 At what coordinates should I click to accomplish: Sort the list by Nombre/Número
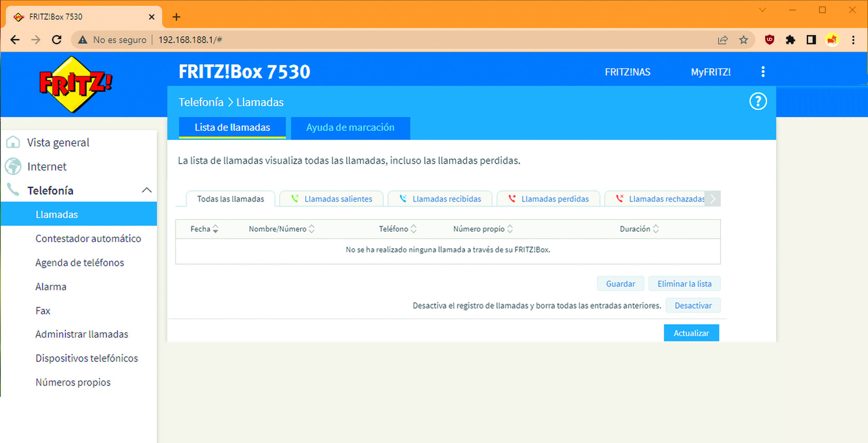[281, 229]
